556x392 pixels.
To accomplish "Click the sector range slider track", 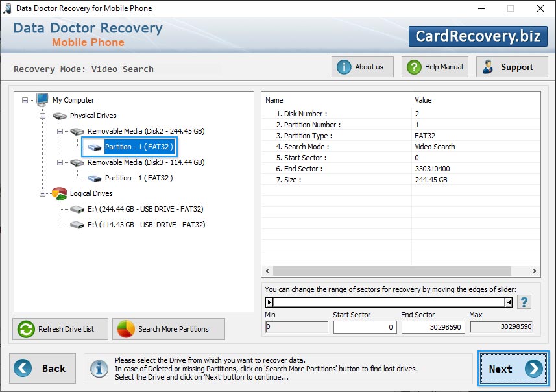I will [x=389, y=302].
